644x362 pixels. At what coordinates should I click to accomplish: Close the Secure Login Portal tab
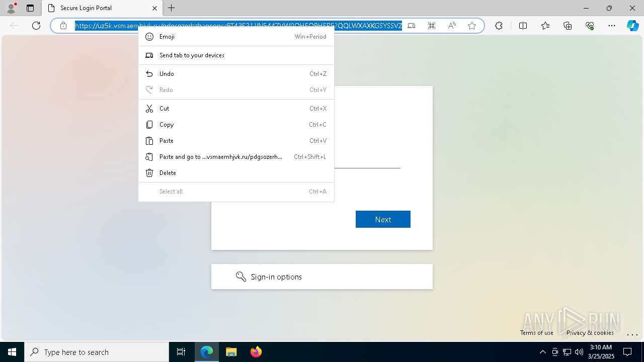154,8
